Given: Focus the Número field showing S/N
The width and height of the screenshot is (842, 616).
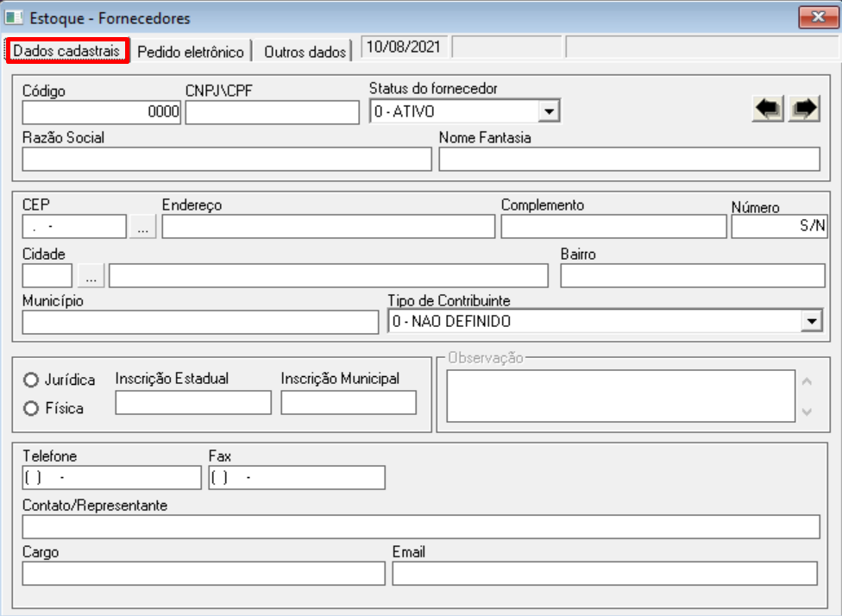Looking at the screenshot, I should pyautogui.click(x=779, y=227).
